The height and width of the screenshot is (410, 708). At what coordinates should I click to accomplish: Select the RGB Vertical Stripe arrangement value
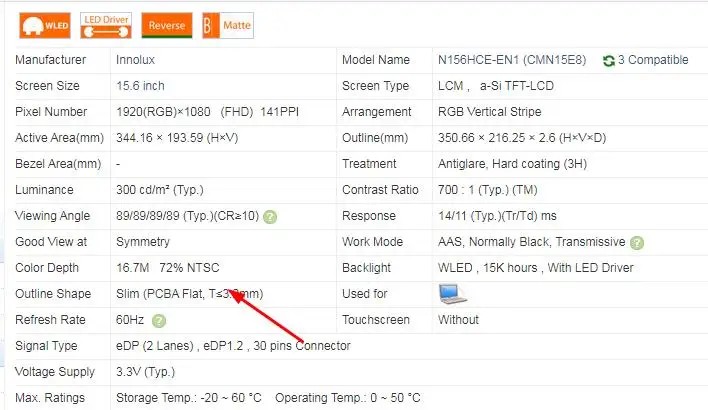click(489, 112)
